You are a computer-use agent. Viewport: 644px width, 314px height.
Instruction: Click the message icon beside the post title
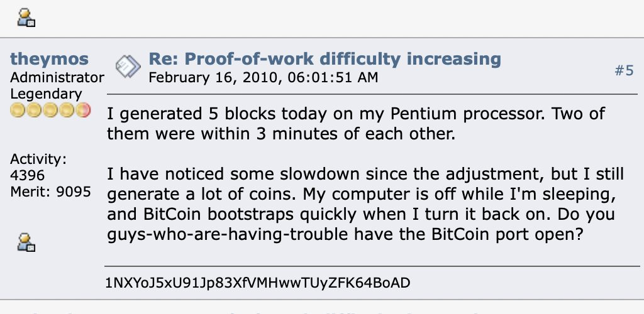[x=128, y=67]
